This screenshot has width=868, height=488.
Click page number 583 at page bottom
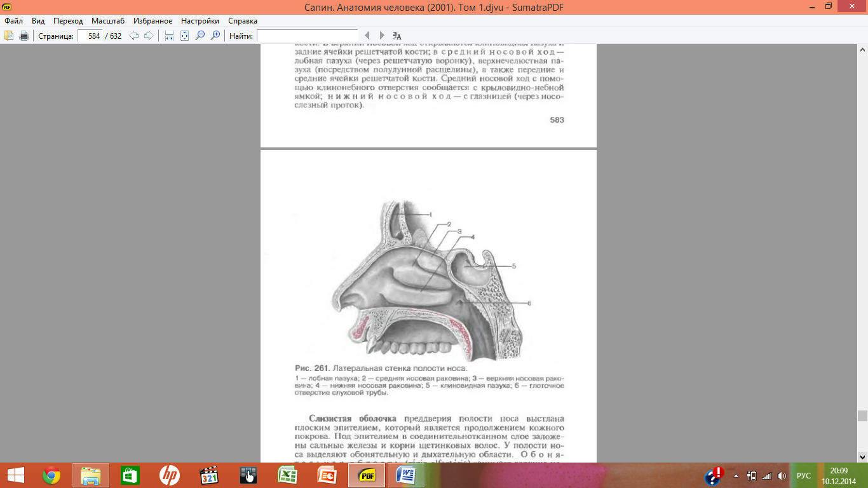click(x=557, y=119)
